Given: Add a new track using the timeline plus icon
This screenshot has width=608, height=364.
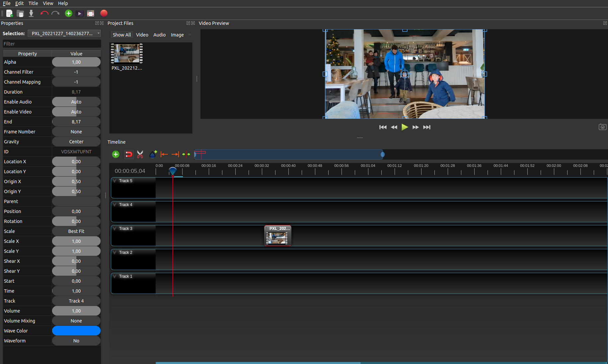Looking at the screenshot, I should click(115, 154).
